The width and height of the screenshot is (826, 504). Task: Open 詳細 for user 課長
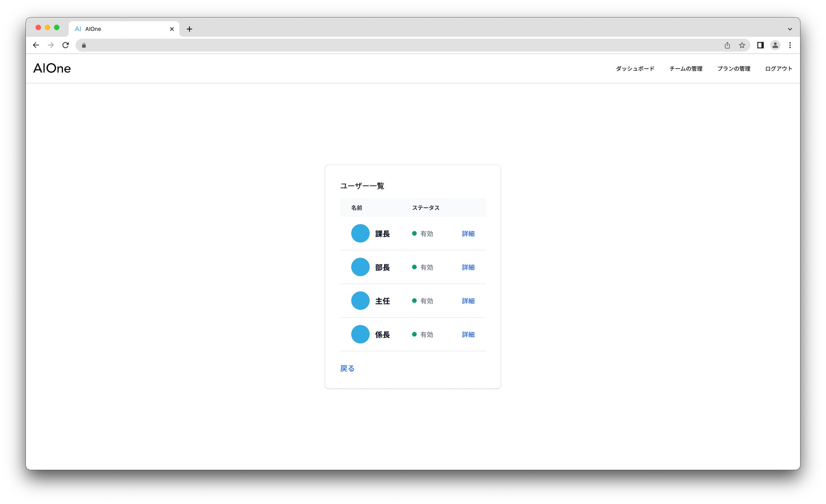pyautogui.click(x=468, y=234)
